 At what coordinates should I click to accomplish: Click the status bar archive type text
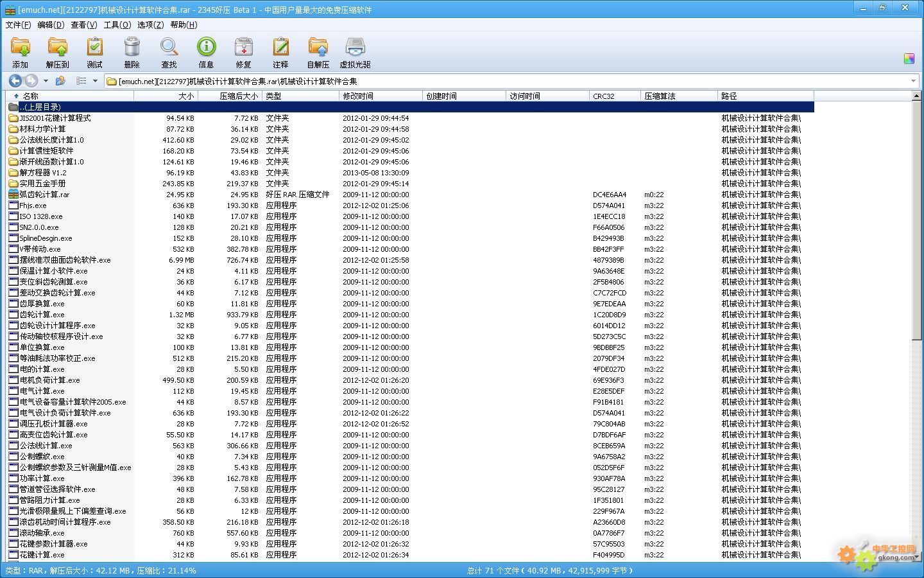pos(101,570)
